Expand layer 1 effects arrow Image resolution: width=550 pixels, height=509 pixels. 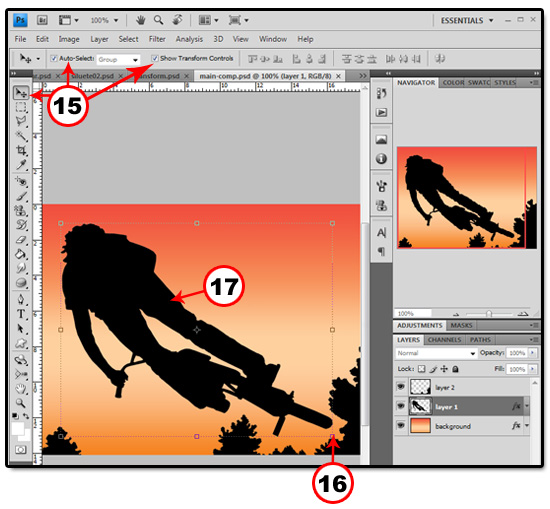click(x=526, y=406)
